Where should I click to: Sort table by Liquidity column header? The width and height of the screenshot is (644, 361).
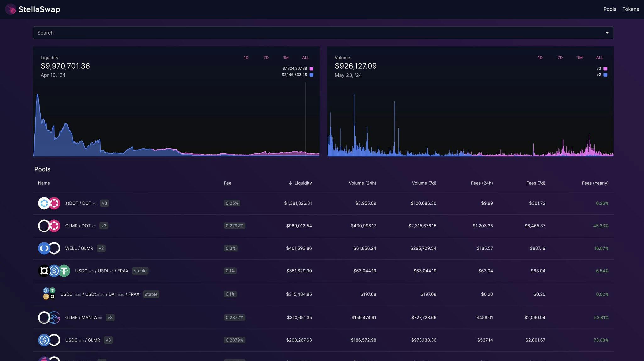[x=303, y=183]
